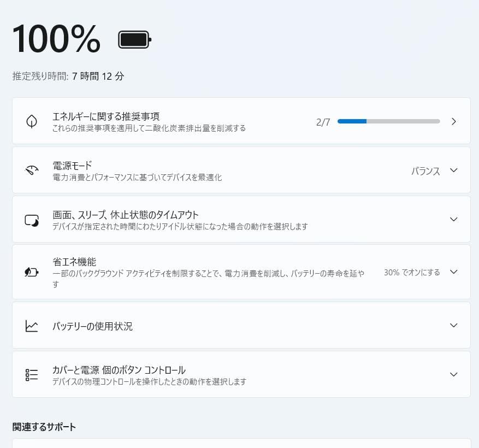Click the 2/7 recommendations progress bar

pos(388,121)
